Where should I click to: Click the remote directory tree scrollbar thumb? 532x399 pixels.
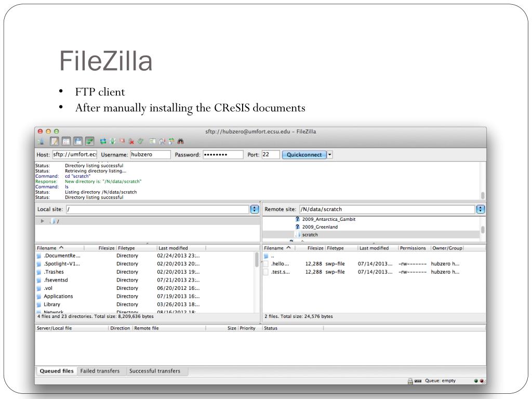click(483, 230)
